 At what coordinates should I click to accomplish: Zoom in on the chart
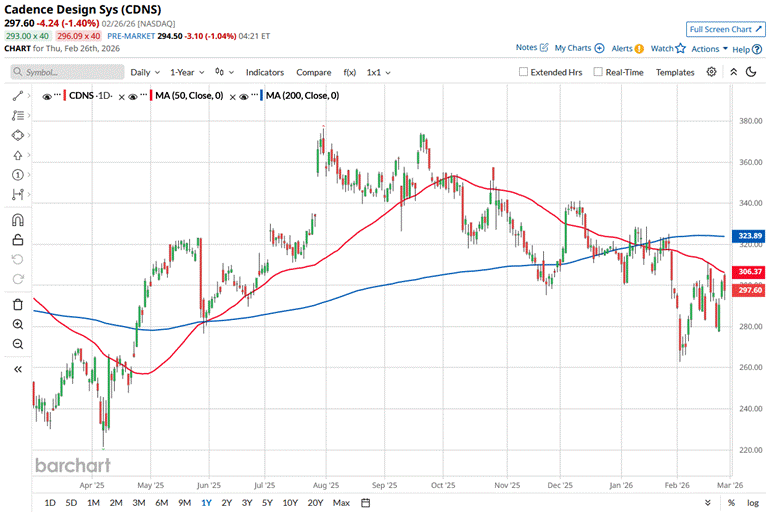pyautogui.click(x=18, y=324)
